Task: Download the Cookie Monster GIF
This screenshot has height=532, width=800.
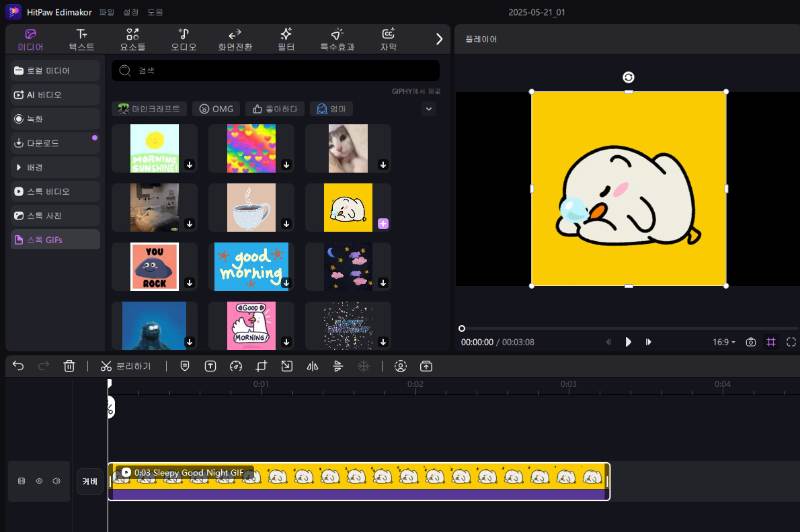Action: tap(189, 342)
